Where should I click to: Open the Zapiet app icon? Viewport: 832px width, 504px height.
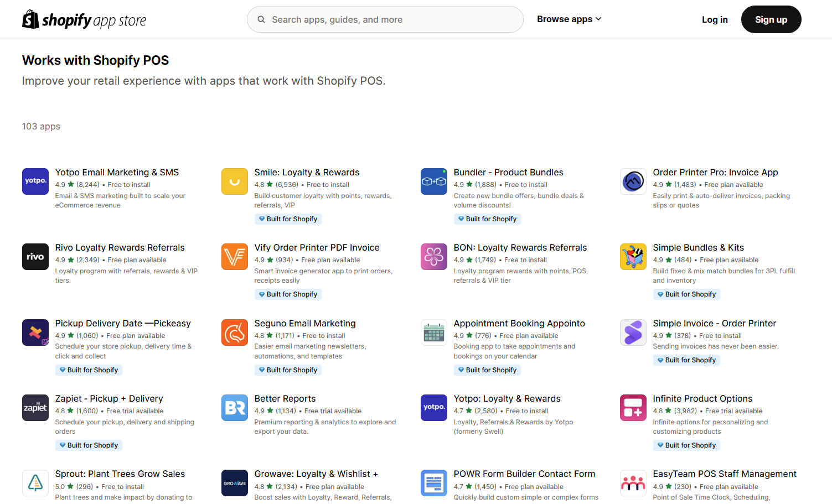click(x=35, y=408)
